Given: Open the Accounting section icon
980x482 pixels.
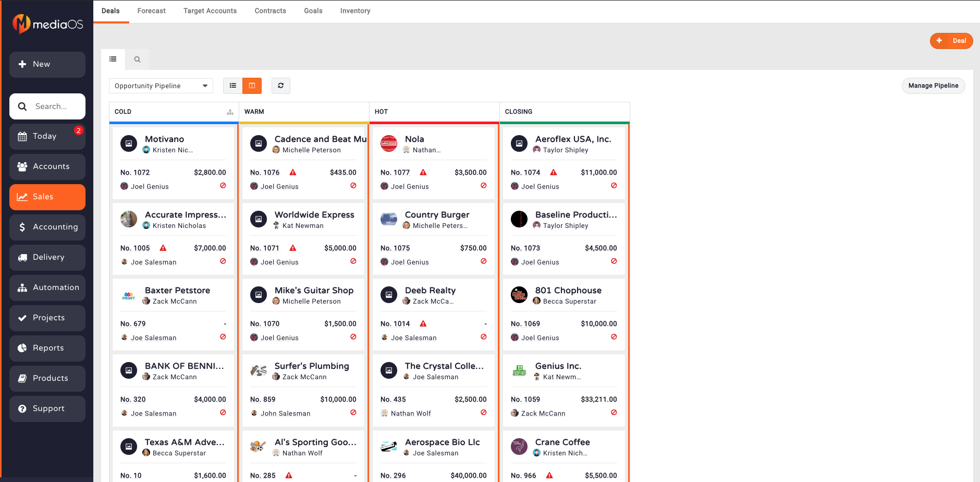Looking at the screenshot, I should point(22,227).
